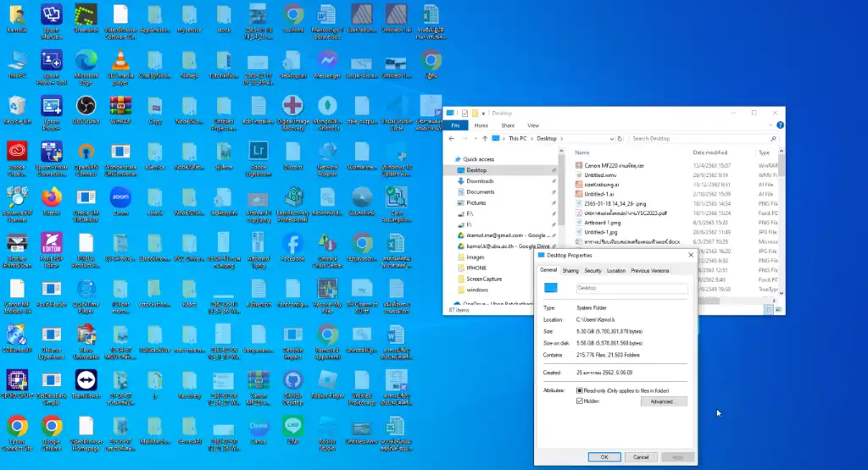
Task: Select the Firefox desktop icon
Action: coord(52,202)
